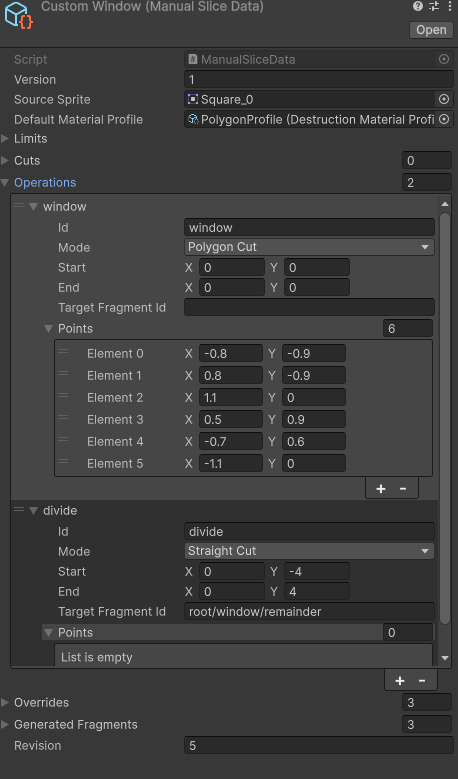Click the object picker for Source Sprite
The image size is (458, 779).
click(x=444, y=99)
